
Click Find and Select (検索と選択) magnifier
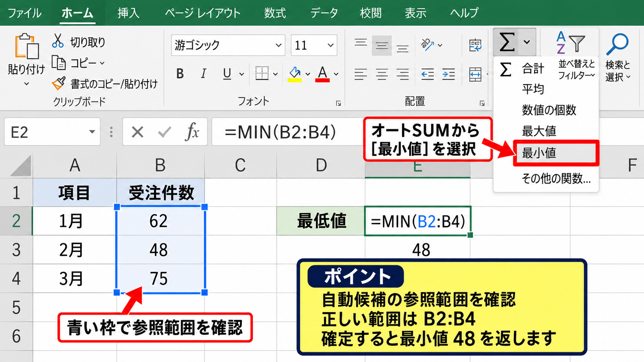(x=617, y=45)
